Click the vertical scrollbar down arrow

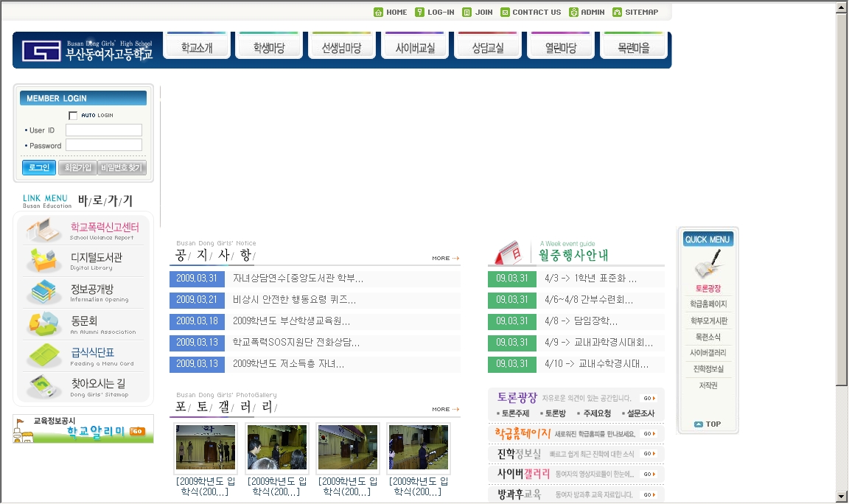point(842,497)
